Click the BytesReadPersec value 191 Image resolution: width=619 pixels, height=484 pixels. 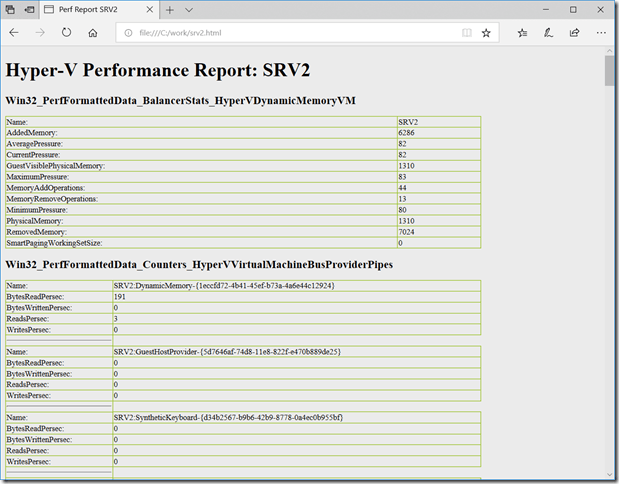(120, 296)
